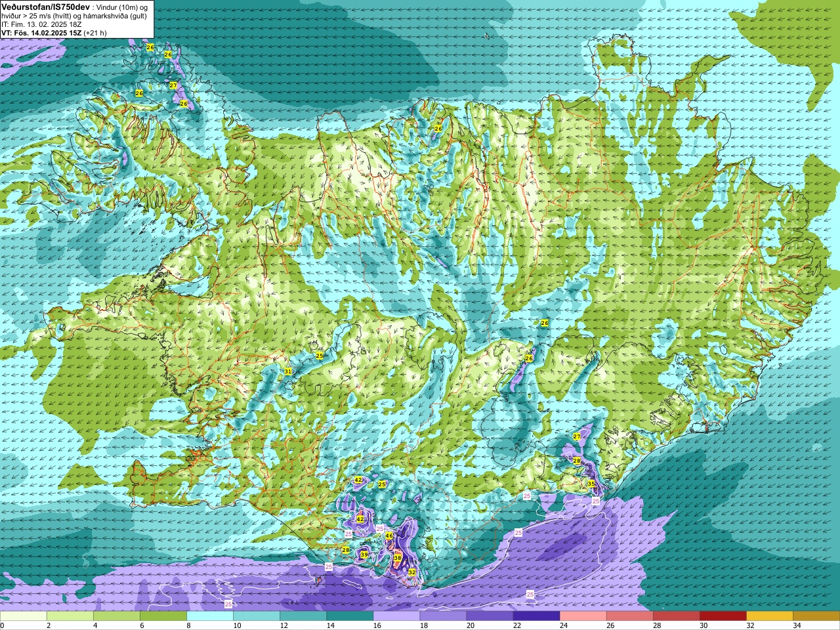
Task: Select the light lavender 16–18 m/s legend swatch
Action: pyautogui.click(x=396, y=616)
